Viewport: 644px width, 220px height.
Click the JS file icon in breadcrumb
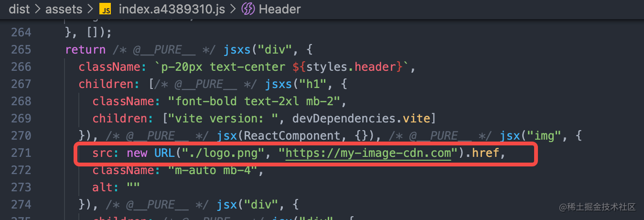coord(105,9)
